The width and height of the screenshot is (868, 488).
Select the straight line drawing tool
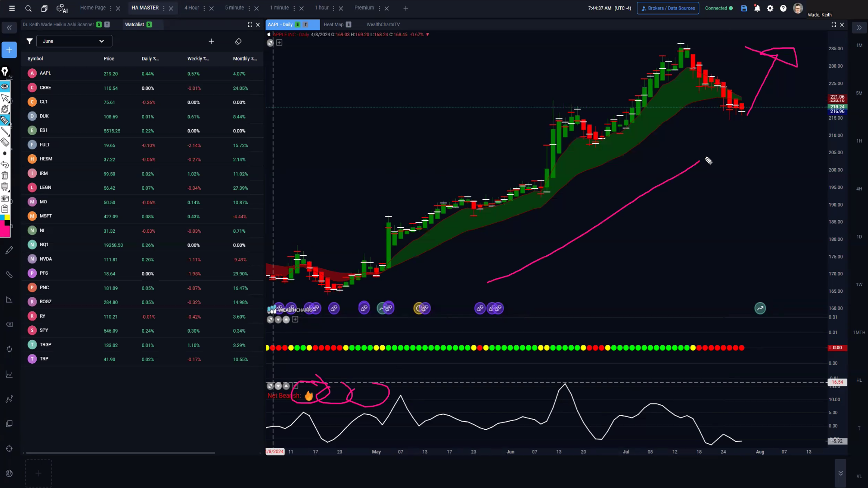tap(5, 131)
